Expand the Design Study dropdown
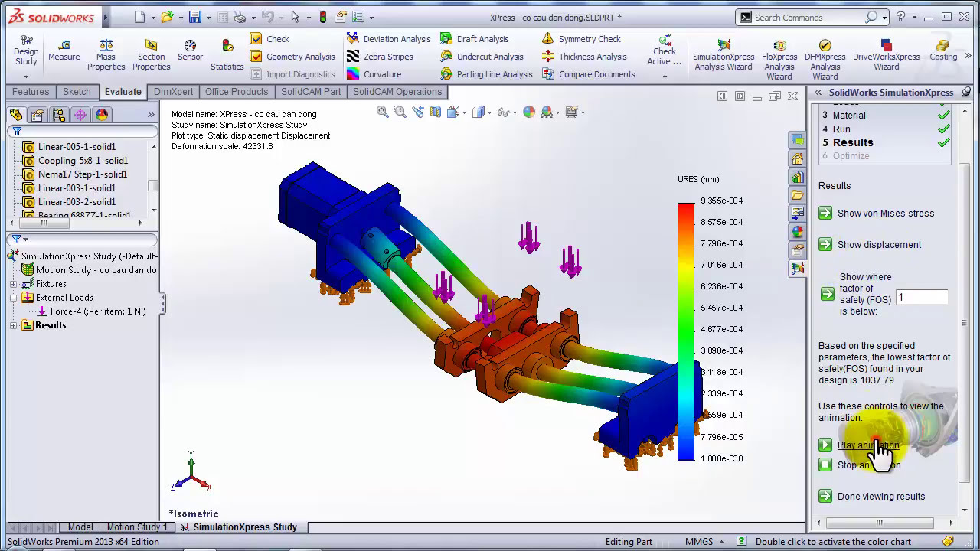The width and height of the screenshot is (980, 551). coord(26,77)
